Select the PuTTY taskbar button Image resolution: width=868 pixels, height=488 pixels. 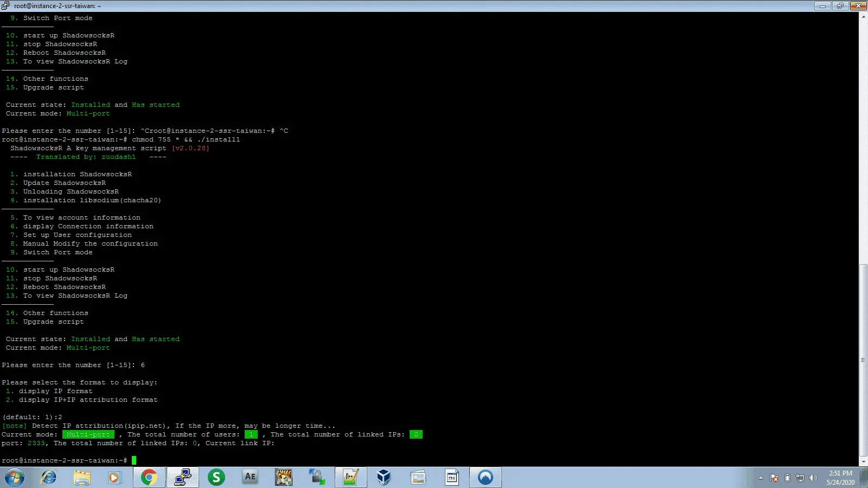[182, 478]
